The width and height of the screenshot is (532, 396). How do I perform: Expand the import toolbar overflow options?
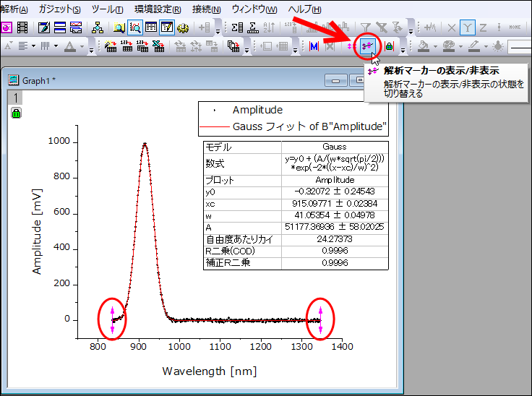(x=246, y=50)
